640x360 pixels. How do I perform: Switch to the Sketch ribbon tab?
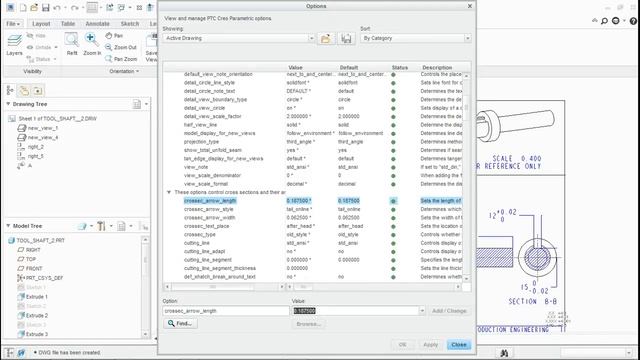[130, 24]
